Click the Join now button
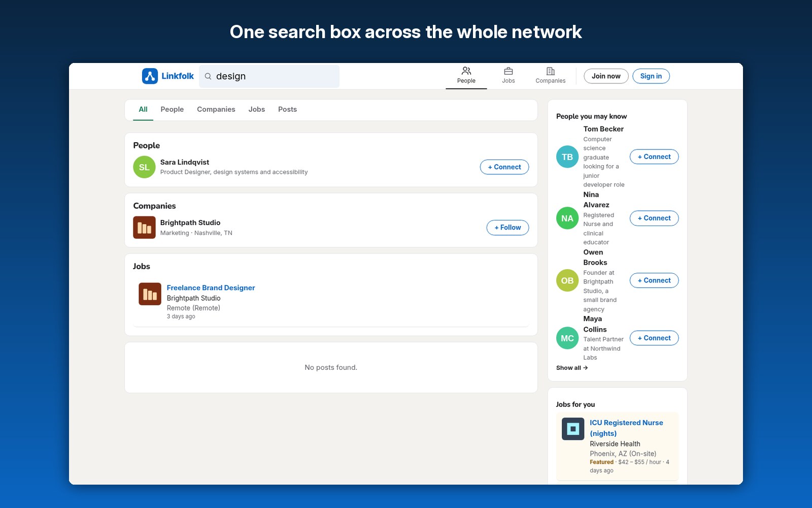This screenshot has height=508, width=812. [x=606, y=76]
